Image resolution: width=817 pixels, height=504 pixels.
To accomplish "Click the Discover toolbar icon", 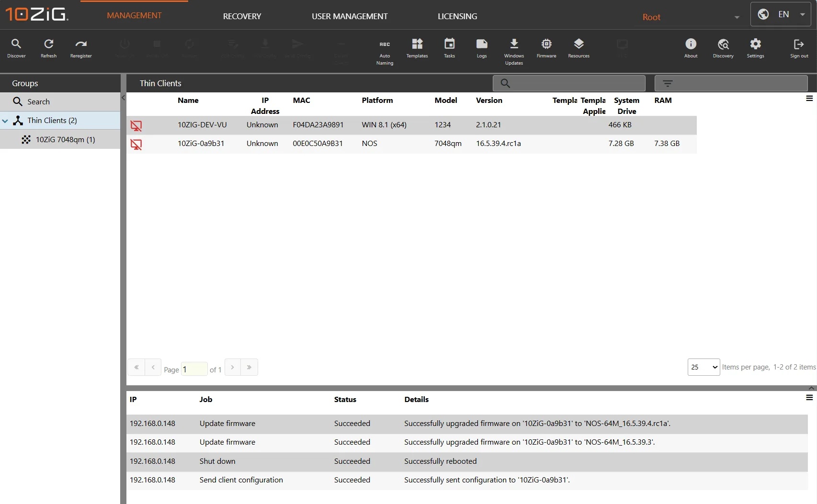I will 16,48.
